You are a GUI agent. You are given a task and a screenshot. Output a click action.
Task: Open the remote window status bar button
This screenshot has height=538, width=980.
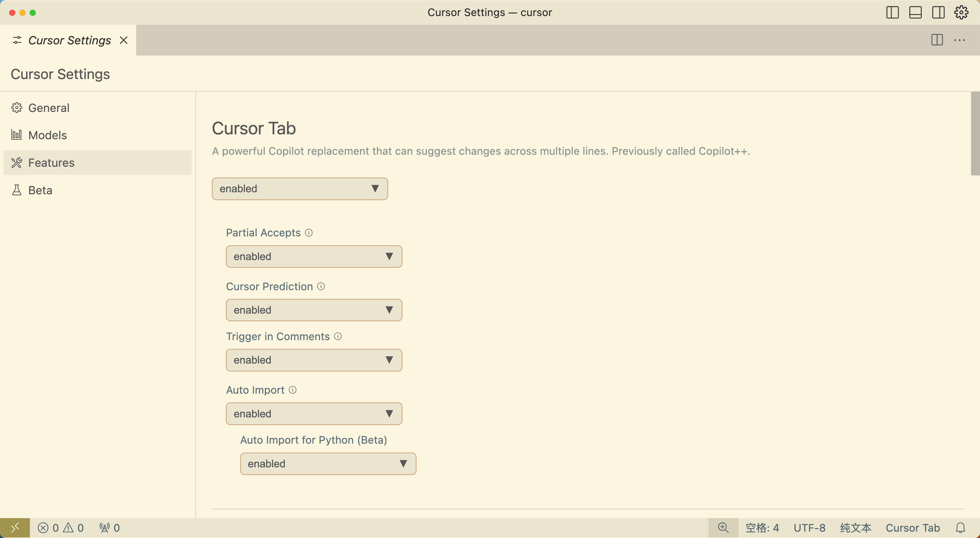(15, 528)
